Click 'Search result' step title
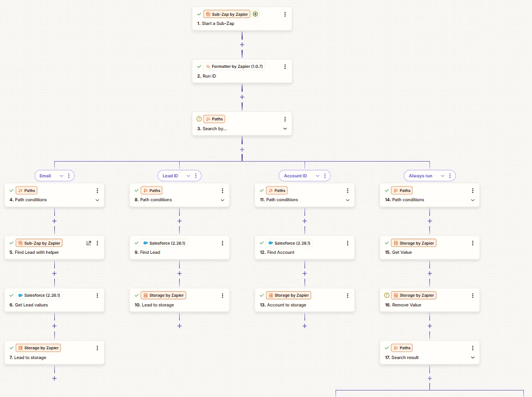Screen dimensions: 532x397 click(x=405, y=357)
